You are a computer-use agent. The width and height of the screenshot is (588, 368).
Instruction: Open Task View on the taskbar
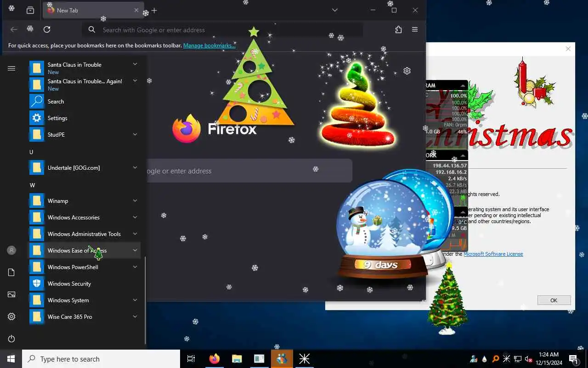[191, 359]
